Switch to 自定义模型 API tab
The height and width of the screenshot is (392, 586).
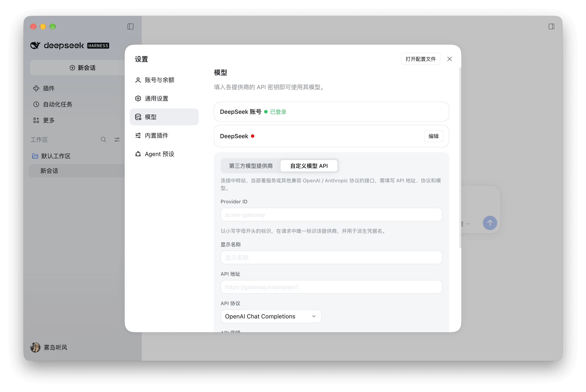pos(309,166)
